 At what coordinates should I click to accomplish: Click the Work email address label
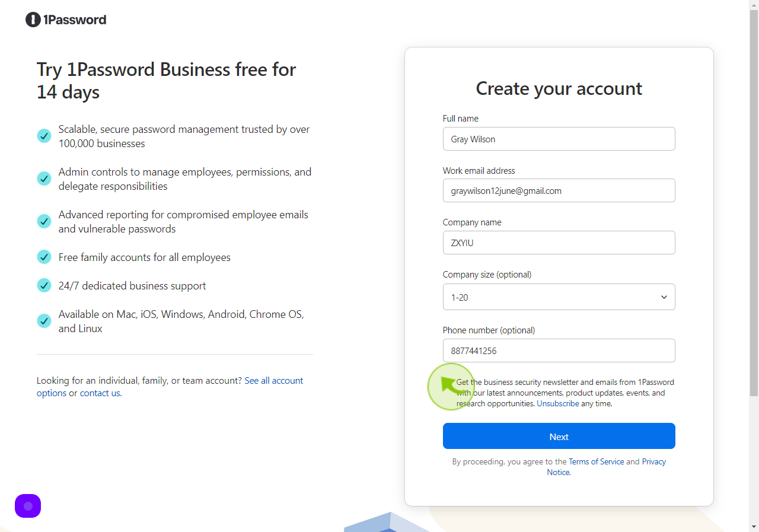[x=479, y=170]
